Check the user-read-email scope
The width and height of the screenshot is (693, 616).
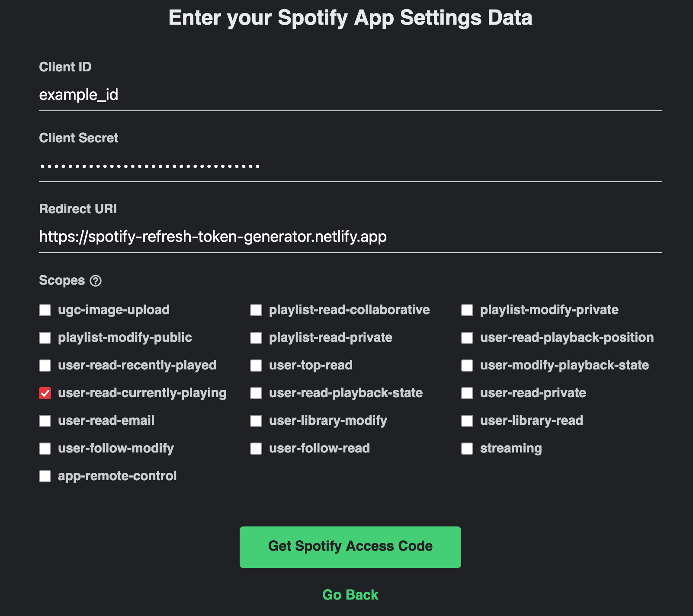(x=45, y=421)
